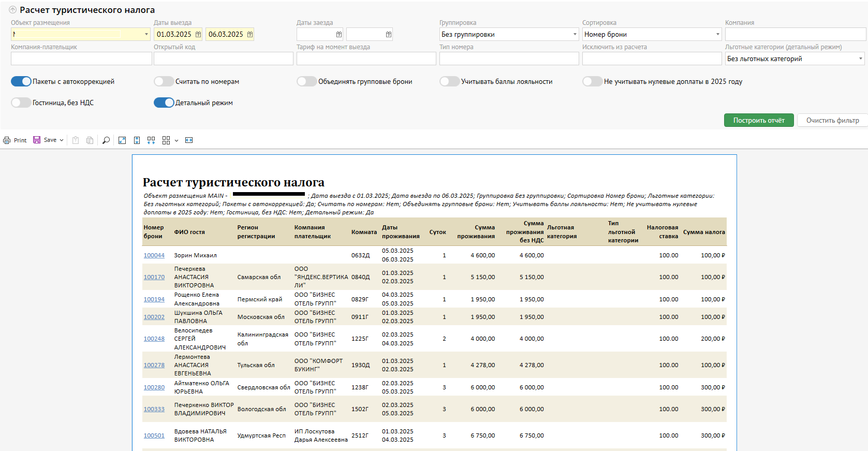
Task: Open the search magnifier tool
Action: click(106, 140)
